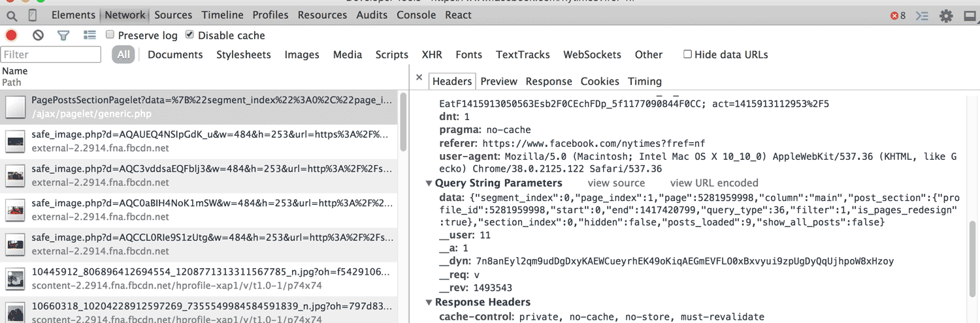Click the request list scrollbar

(x=403, y=122)
